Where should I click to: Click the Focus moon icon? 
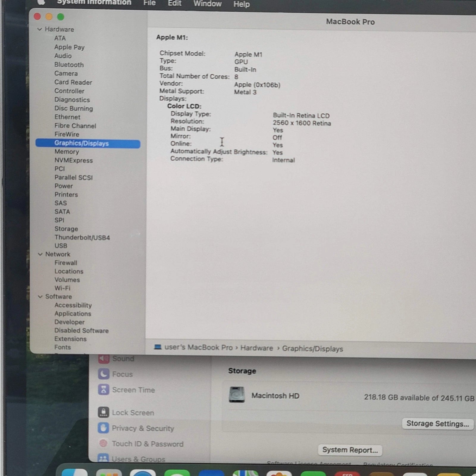click(x=104, y=374)
